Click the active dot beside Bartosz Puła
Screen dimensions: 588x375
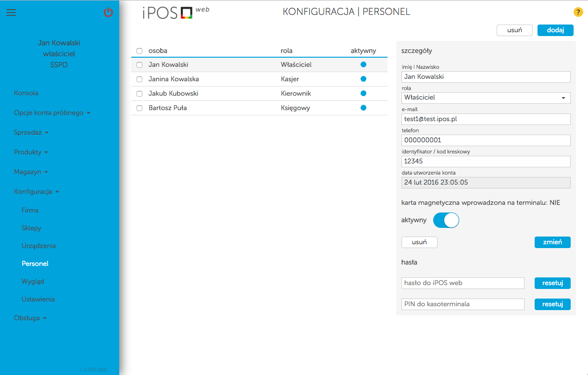coord(363,108)
